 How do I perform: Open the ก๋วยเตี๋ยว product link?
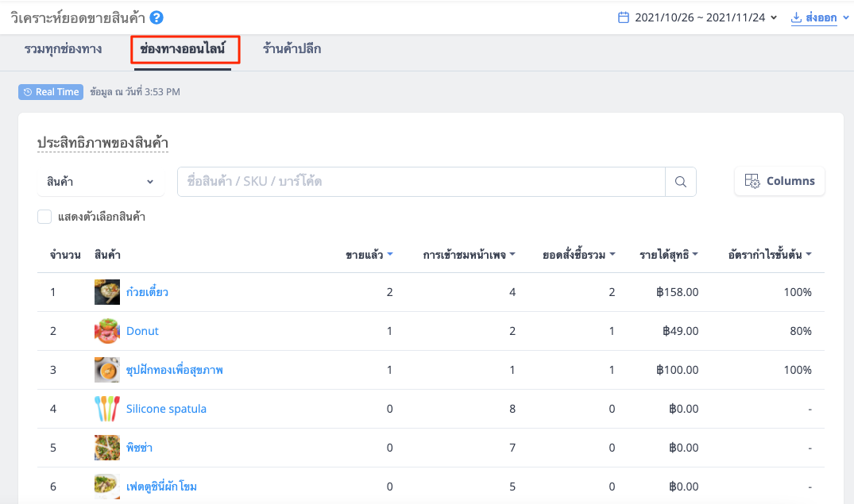click(147, 292)
